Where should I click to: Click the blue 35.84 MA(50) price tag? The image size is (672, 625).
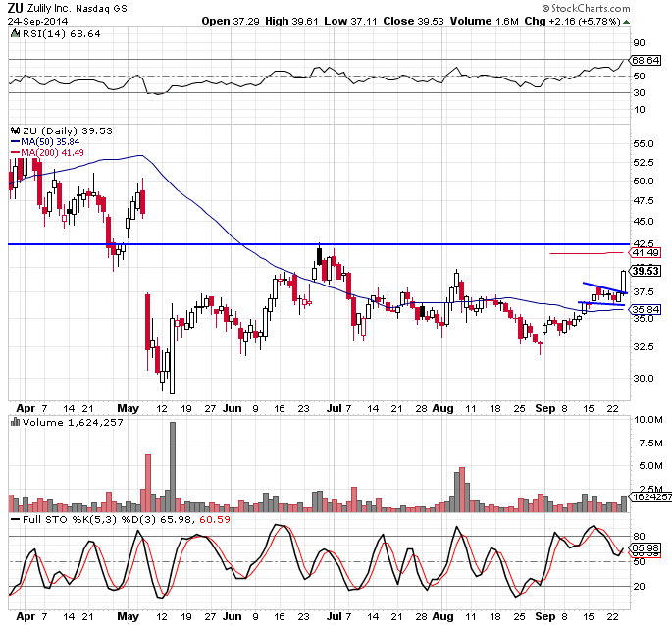645,309
